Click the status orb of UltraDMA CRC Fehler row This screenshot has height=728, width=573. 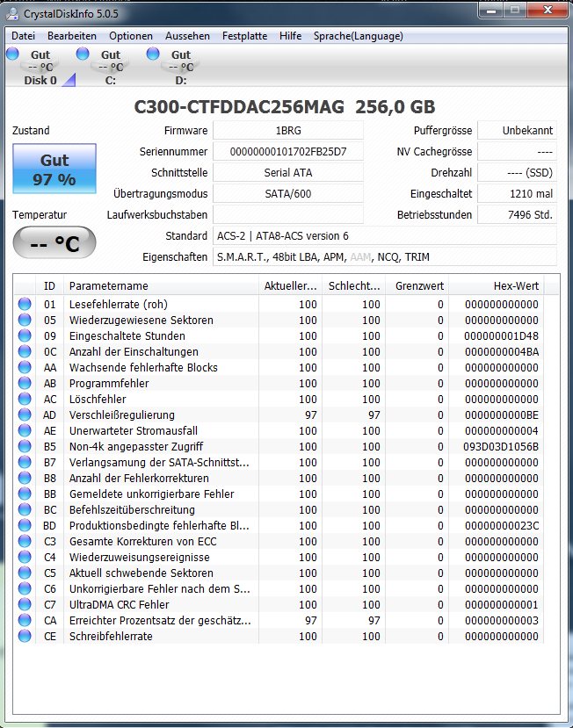point(25,604)
